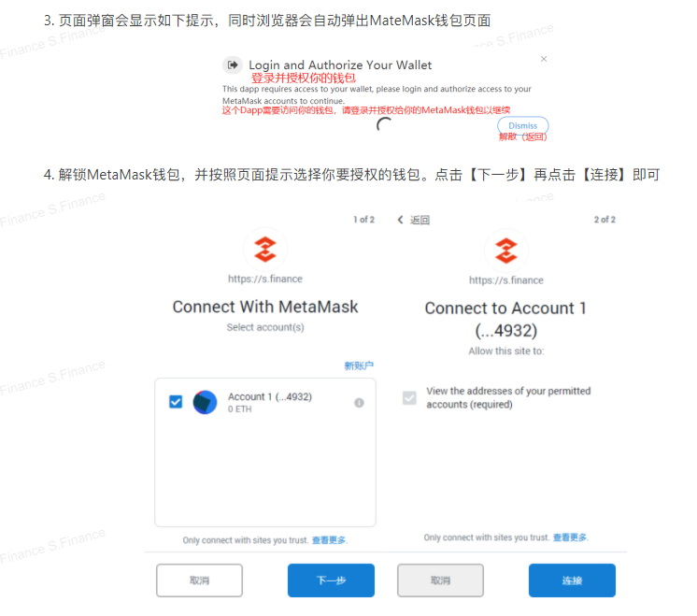The height and width of the screenshot is (616, 697).
Task: Click the login arrow icon beside wallet title
Action: (232, 64)
